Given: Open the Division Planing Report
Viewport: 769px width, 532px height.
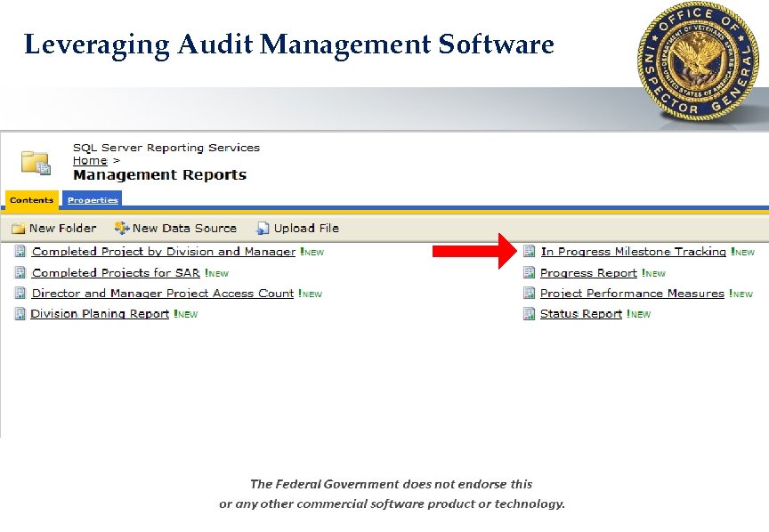Looking at the screenshot, I should pyautogui.click(x=100, y=314).
